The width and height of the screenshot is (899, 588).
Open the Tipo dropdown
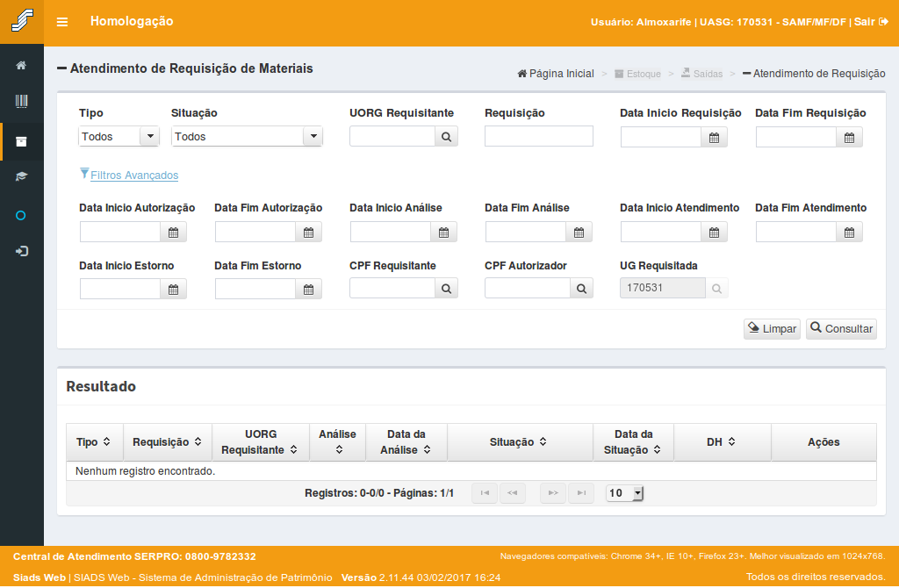pyautogui.click(x=119, y=136)
